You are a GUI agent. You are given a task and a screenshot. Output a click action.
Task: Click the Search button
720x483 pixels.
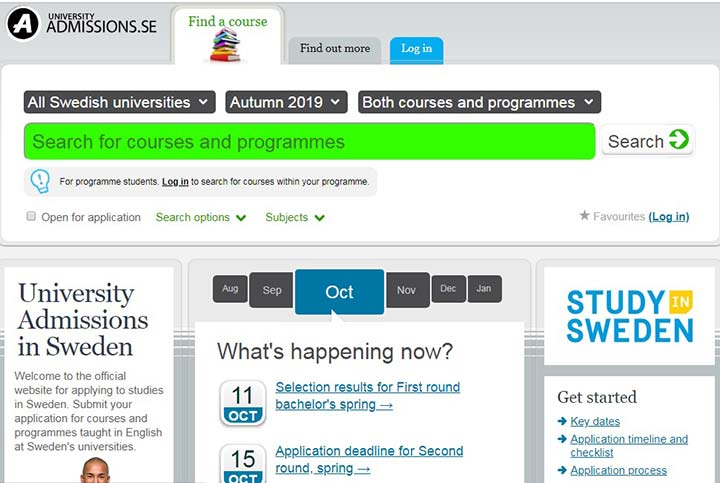coord(648,140)
